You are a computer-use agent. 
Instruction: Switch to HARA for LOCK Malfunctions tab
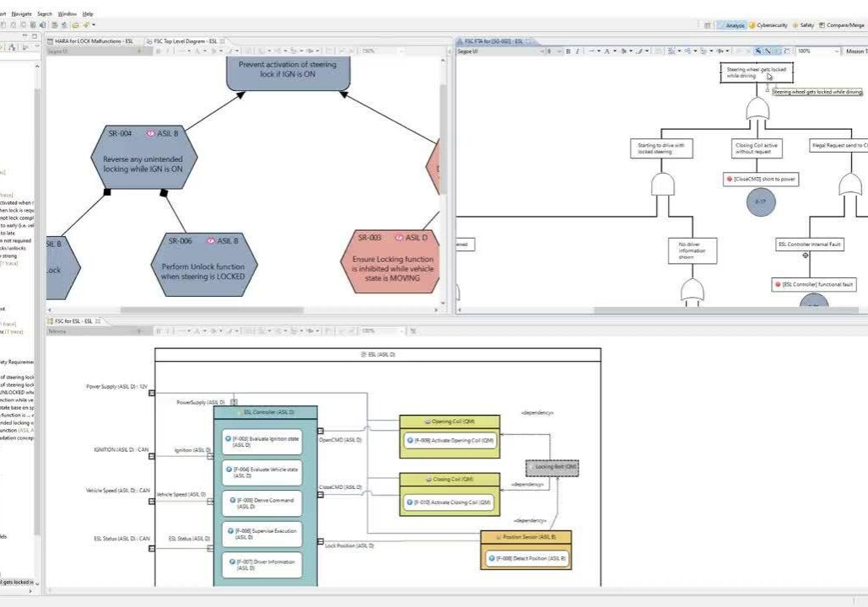point(94,40)
